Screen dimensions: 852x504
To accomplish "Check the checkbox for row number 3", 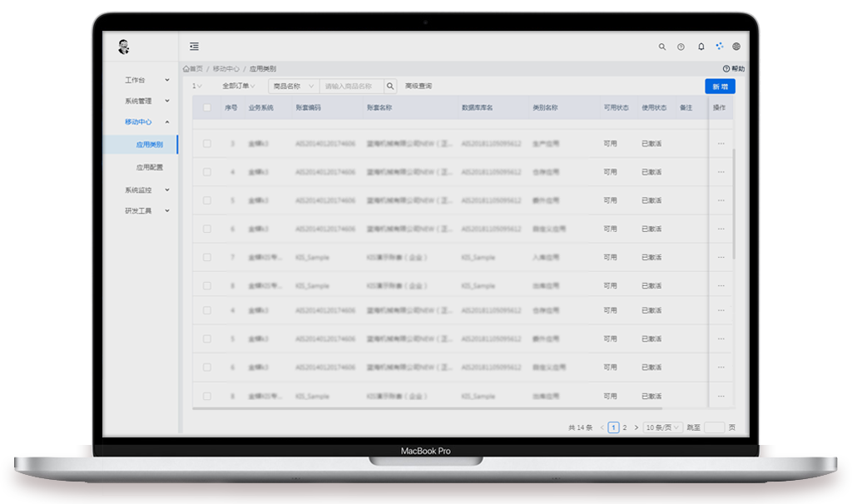I will [x=207, y=144].
